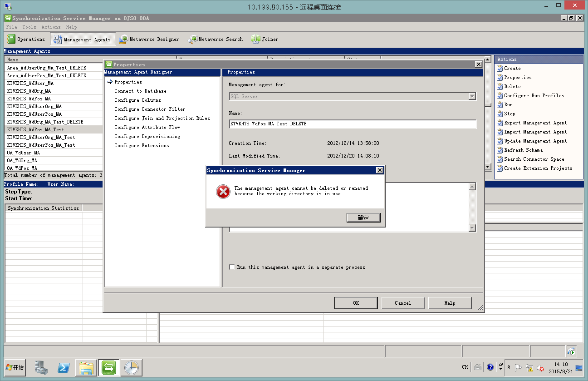Image resolution: width=588 pixels, height=381 pixels.
Task: Open the Start button in taskbar
Action: tap(15, 367)
